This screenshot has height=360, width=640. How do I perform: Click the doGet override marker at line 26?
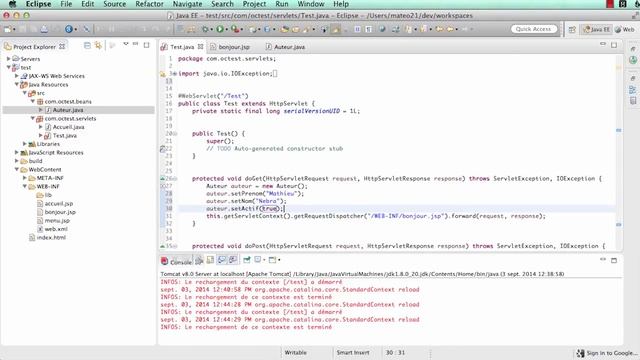tap(162, 178)
